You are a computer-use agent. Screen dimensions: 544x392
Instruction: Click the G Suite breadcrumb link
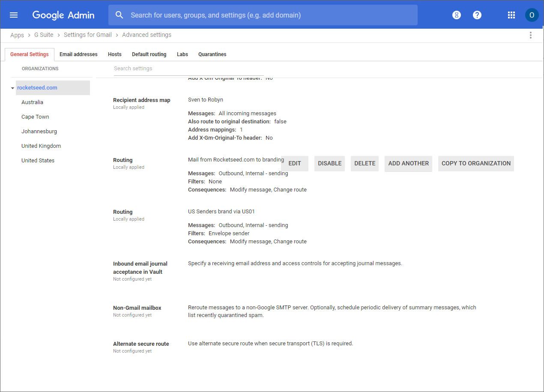(44, 35)
